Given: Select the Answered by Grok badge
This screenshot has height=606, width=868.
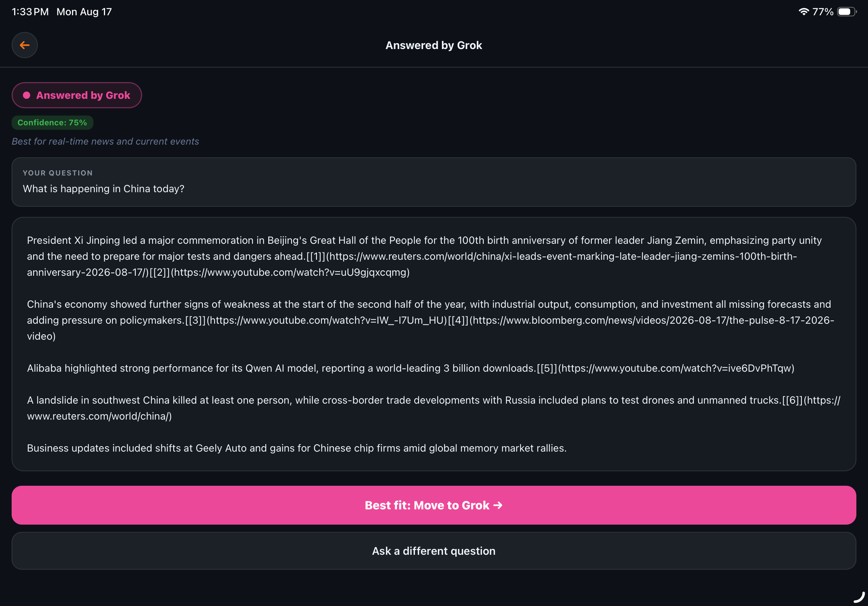Looking at the screenshot, I should point(77,95).
